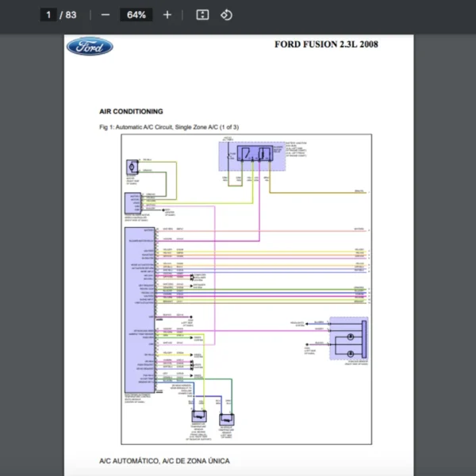
Task: Click the total page count 83
Action: [x=71, y=15]
